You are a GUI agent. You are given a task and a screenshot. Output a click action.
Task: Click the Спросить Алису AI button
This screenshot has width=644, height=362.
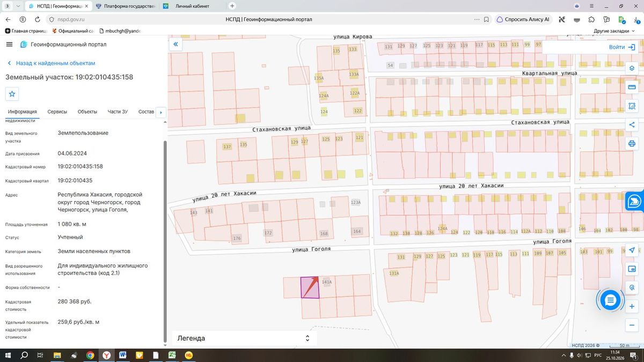click(523, 19)
